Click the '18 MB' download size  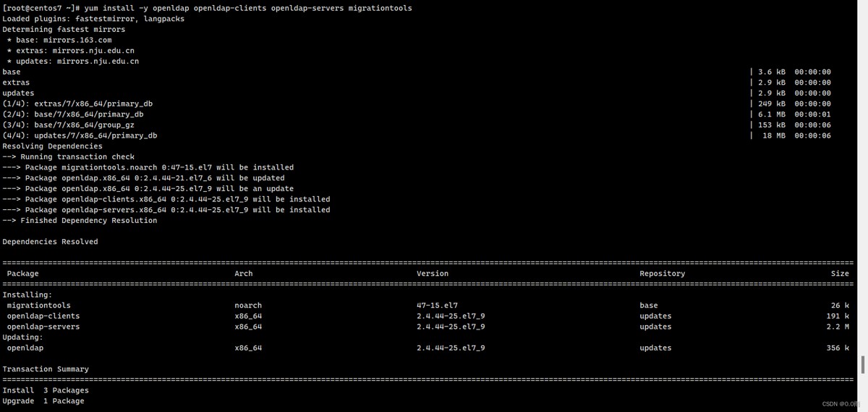pos(774,135)
